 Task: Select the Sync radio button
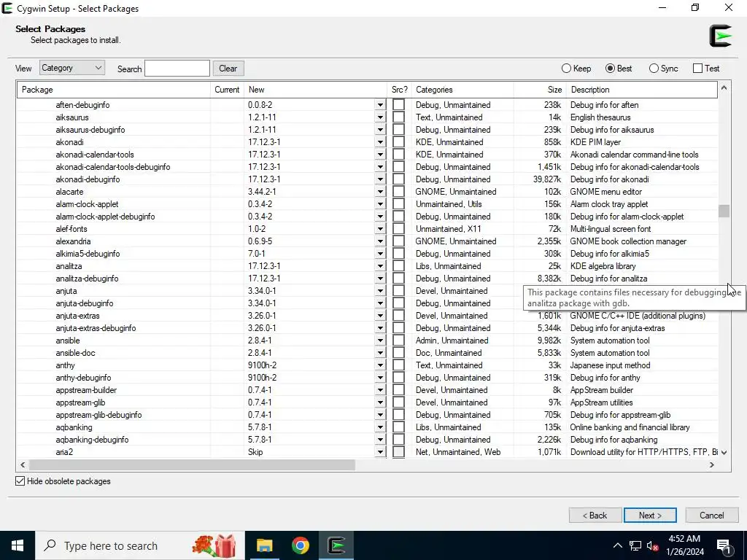click(x=654, y=69)
